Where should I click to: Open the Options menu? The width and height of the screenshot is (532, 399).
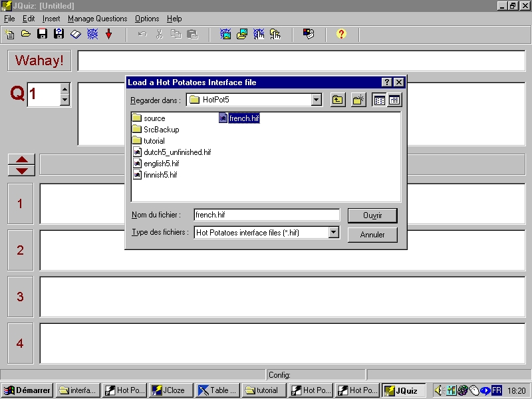[147, 19]
